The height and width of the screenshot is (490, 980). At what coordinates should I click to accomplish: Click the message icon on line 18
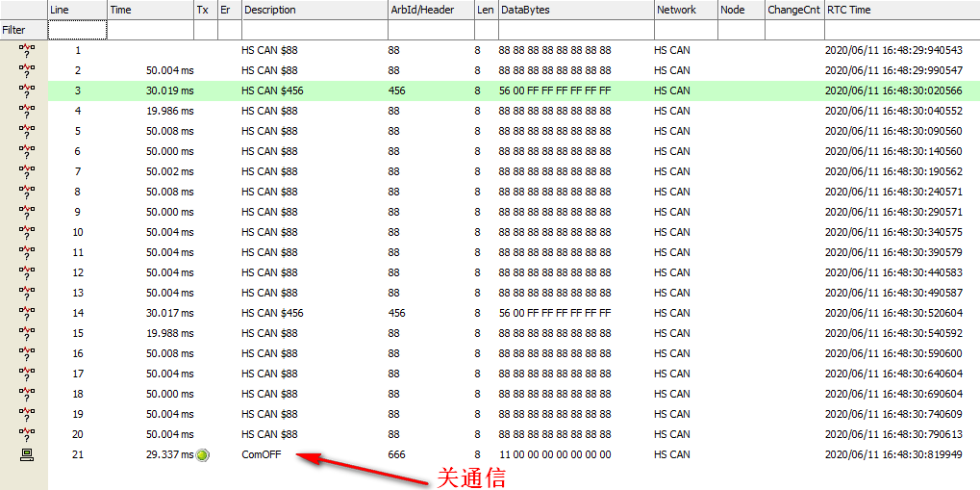tap(27, 394)
